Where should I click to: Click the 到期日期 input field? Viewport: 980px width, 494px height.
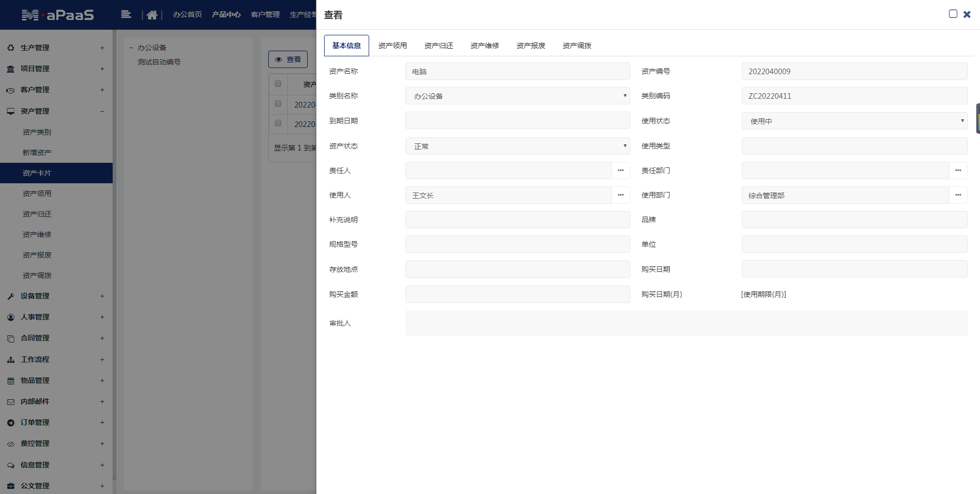pyautogui.click(x=518, y=121)
